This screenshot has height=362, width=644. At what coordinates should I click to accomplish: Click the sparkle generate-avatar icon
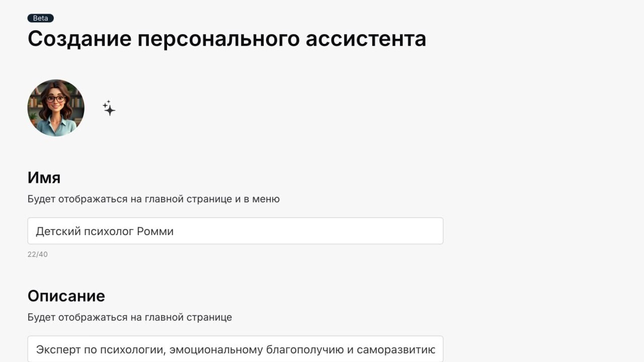point(109,108)
